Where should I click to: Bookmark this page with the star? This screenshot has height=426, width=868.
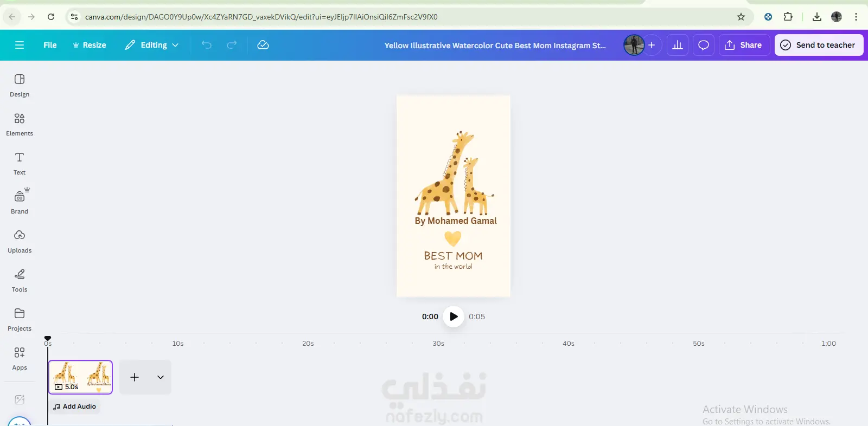tap(741, 17)
